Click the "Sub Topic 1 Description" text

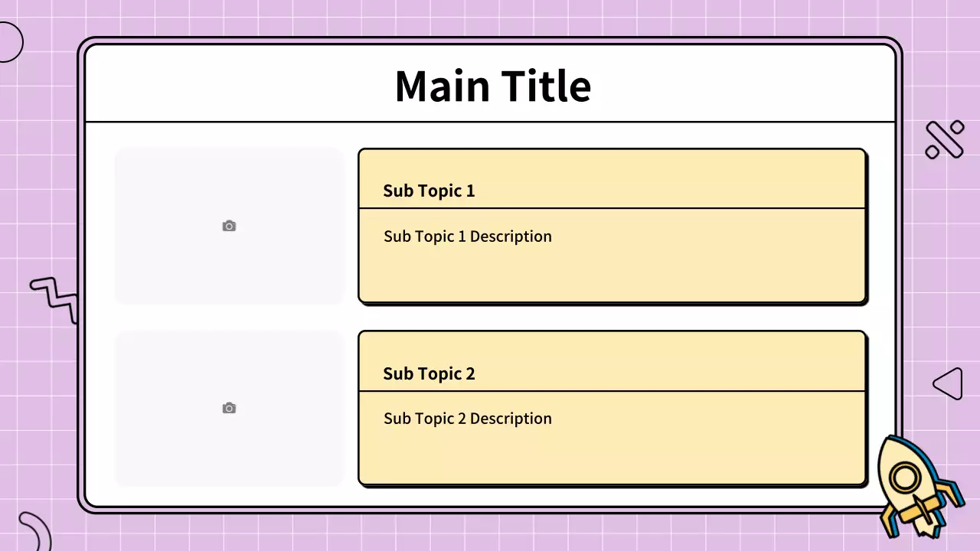tap(467, 236)
